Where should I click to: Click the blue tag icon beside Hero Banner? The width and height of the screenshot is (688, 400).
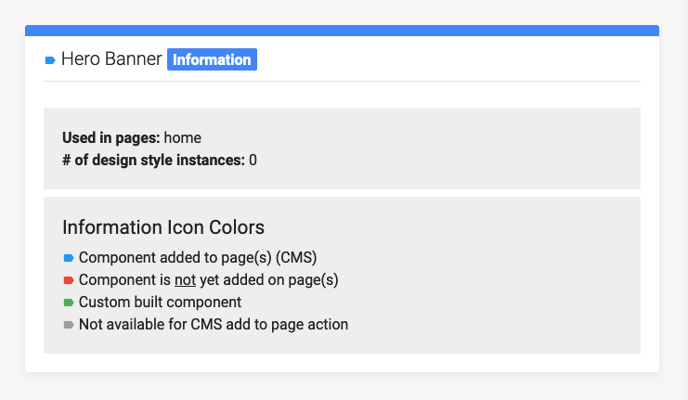click(x=50, y=60)
